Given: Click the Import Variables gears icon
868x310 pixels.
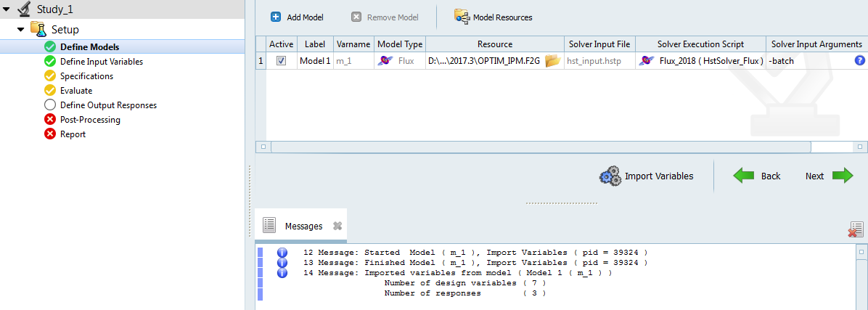Looking at the screenshot, I should pos(610,176).
